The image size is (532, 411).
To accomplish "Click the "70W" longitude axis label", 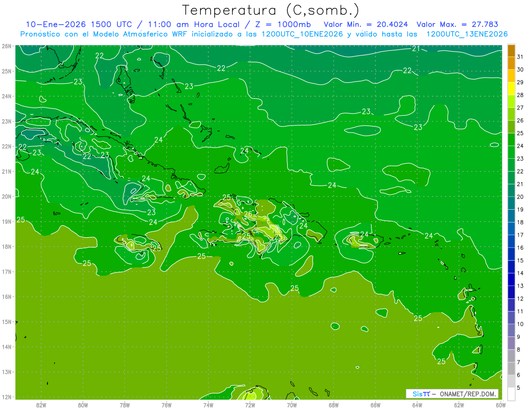I will point(292,405).
